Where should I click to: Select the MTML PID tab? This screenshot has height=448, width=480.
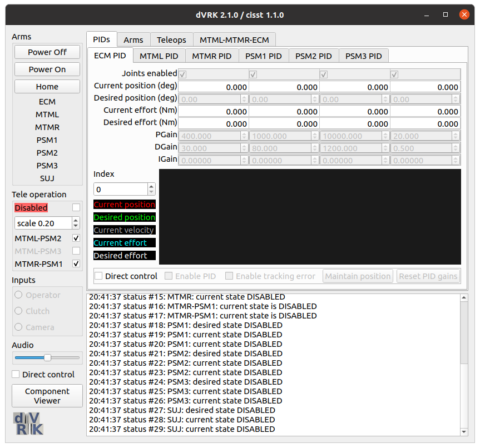(159, 56)
